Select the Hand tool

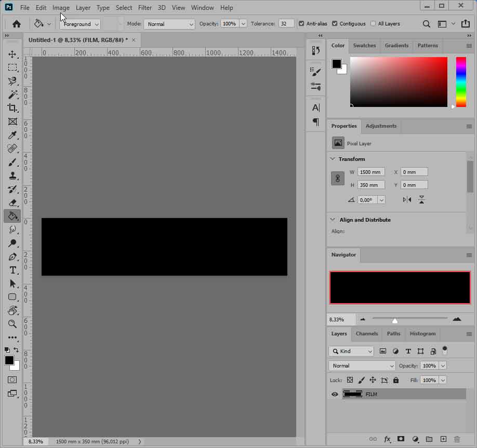point(12,310)
